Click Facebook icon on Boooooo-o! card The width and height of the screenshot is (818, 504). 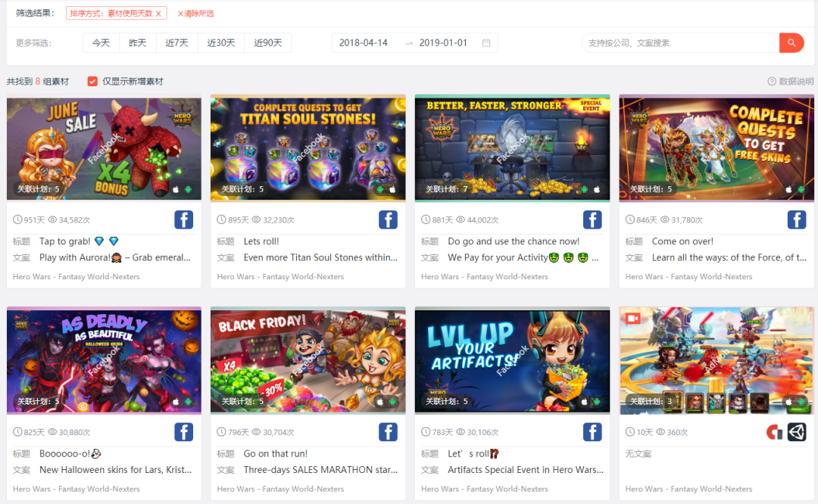coord(183,431)
